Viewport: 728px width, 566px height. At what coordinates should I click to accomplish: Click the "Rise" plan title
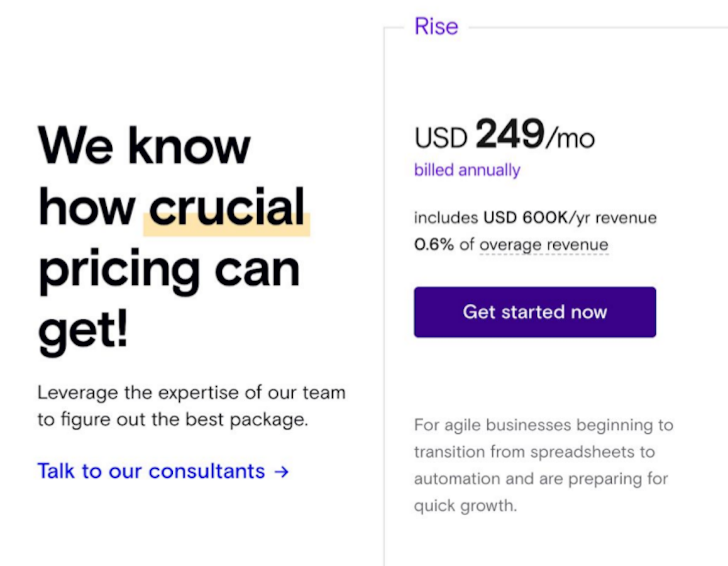pos(436,26)
